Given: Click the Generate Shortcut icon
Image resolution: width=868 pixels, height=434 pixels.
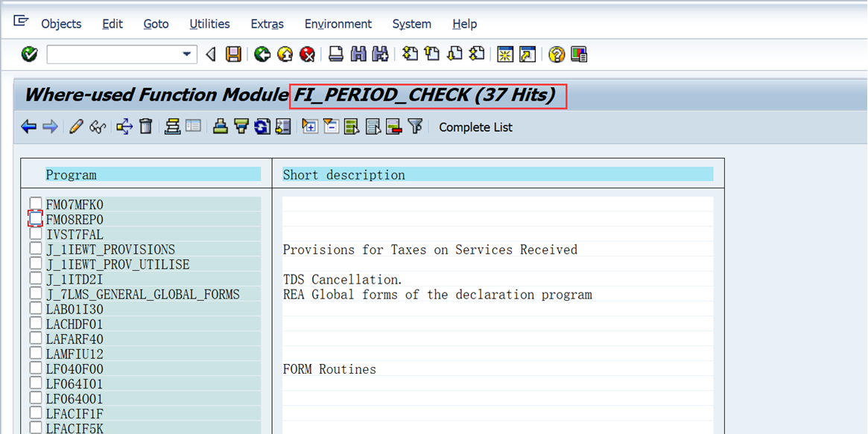Looking at the screenshot, I should click(x=528, y=54).
